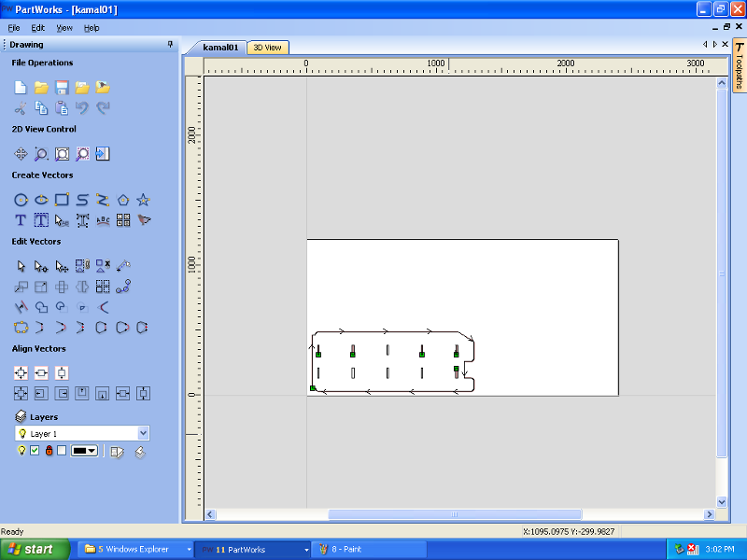Click the vertical scrollbar up arrow
Image resolution: width=747 pixels, height=560 pixels.
tap(721, 83)
